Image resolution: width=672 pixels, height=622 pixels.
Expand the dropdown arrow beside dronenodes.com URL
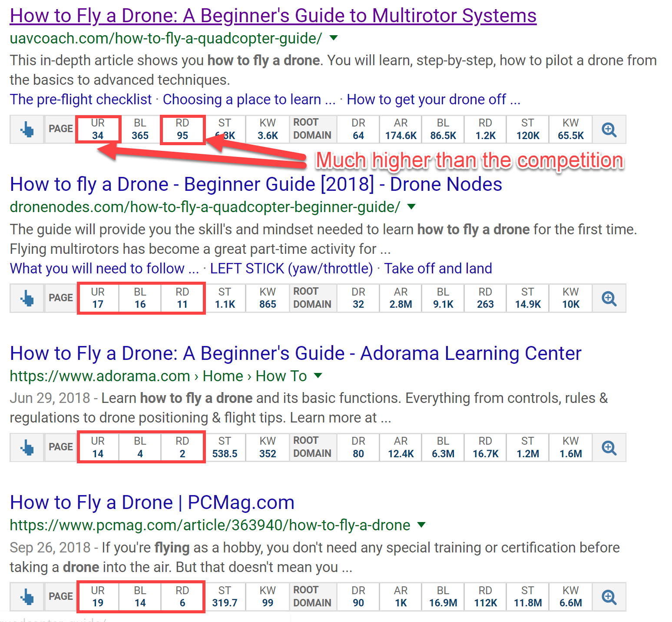(x=411, y=207)
